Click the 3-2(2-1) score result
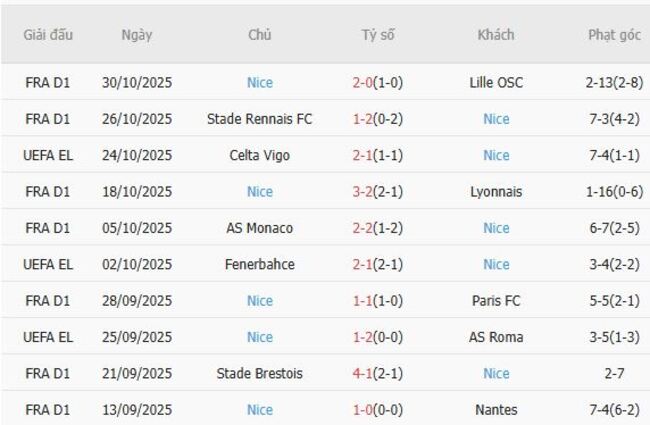Screen dimensions: 650x425 tap(378, 192)
